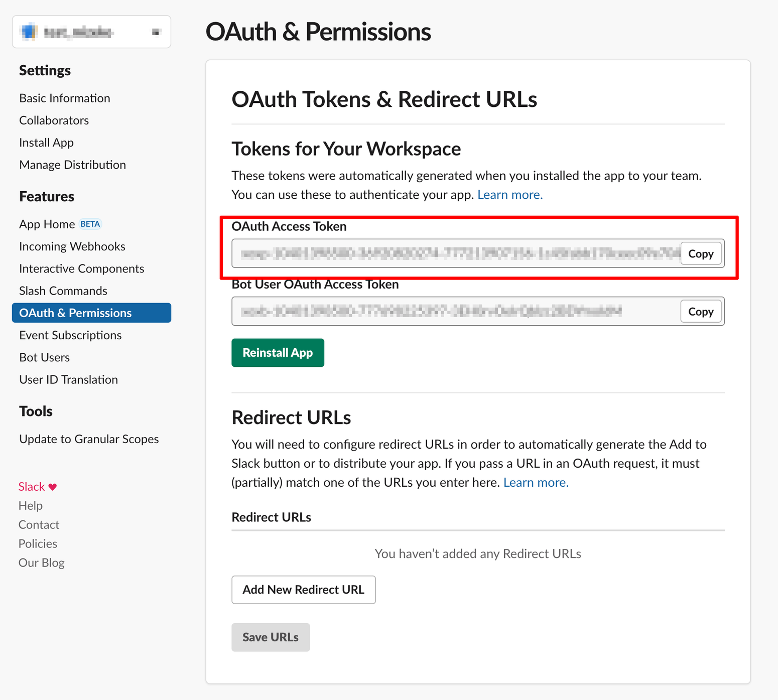Open the workspace app selector dropdown
This screenshot has height=700, width=778.
(91, 32)
